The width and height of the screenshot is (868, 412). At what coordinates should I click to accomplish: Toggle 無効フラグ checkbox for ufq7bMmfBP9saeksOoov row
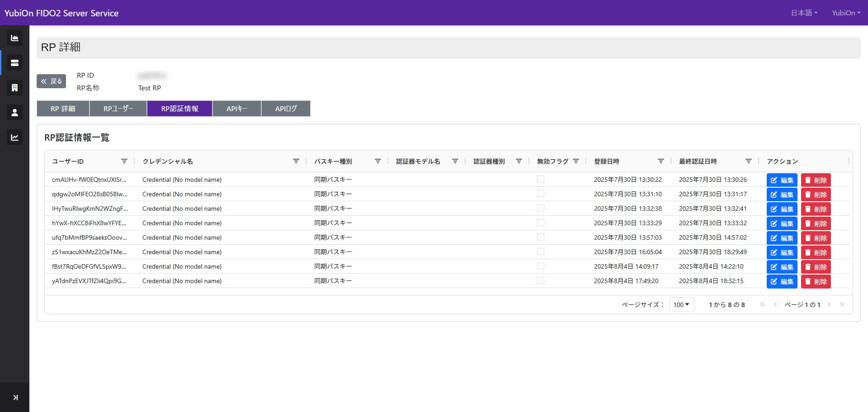(x=541, y=237)
